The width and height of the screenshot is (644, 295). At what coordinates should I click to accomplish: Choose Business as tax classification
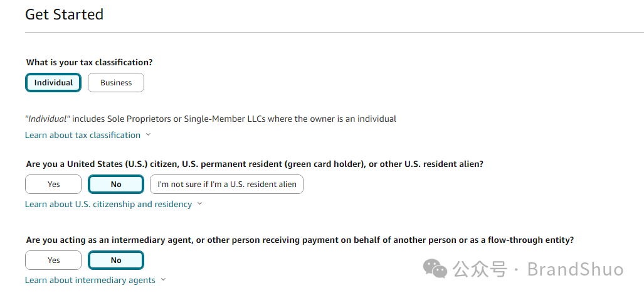point(116,82)
